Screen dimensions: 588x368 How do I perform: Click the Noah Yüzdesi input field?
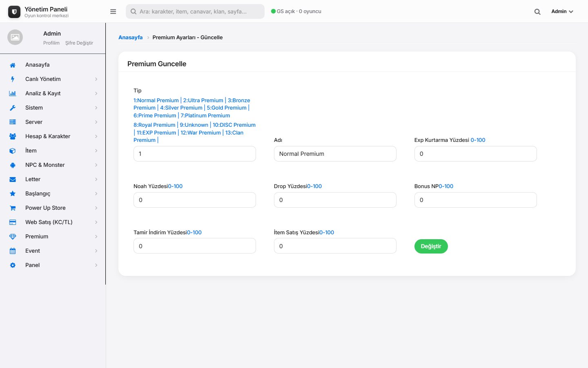[195, 200]
